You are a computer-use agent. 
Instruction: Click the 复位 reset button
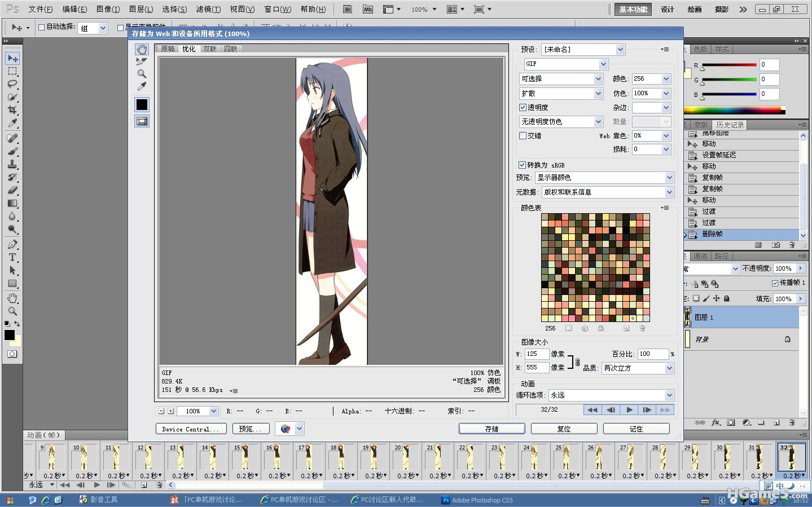(564, 429)
